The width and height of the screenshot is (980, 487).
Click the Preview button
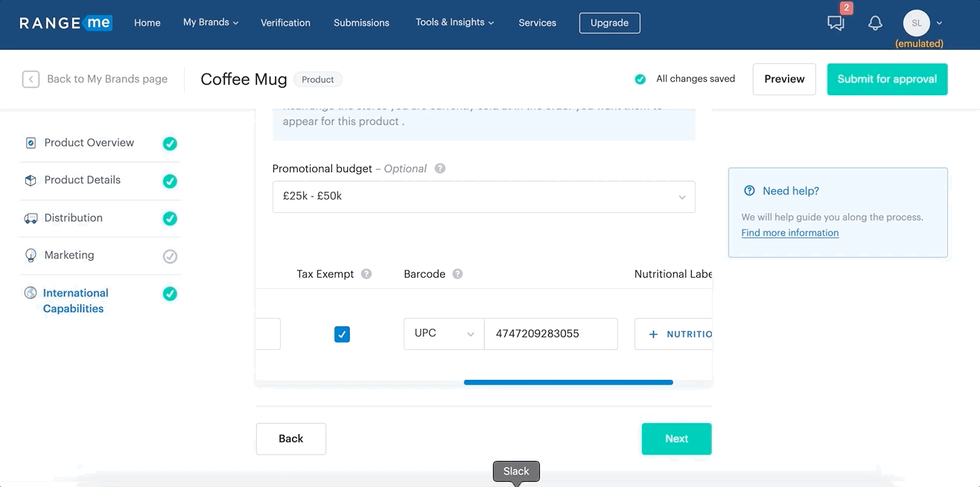pyautogui.click(x=784, y=79)
